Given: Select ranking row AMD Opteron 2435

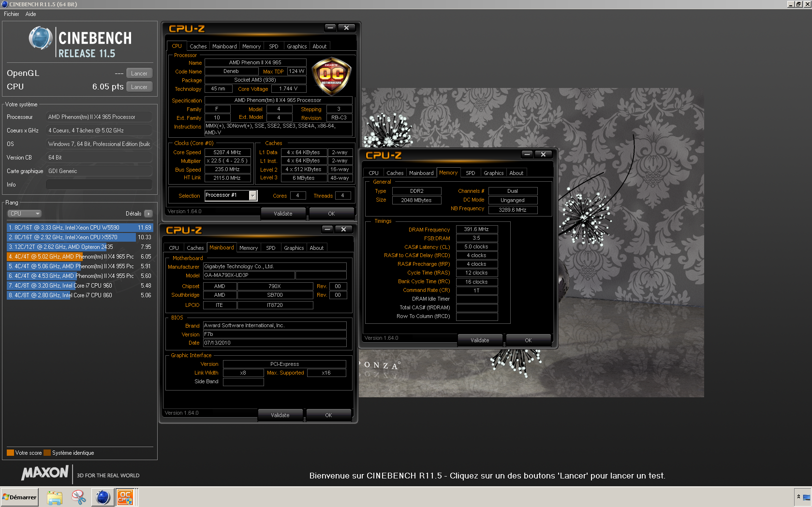Looking at the screenshot, I should pos(80,247).
